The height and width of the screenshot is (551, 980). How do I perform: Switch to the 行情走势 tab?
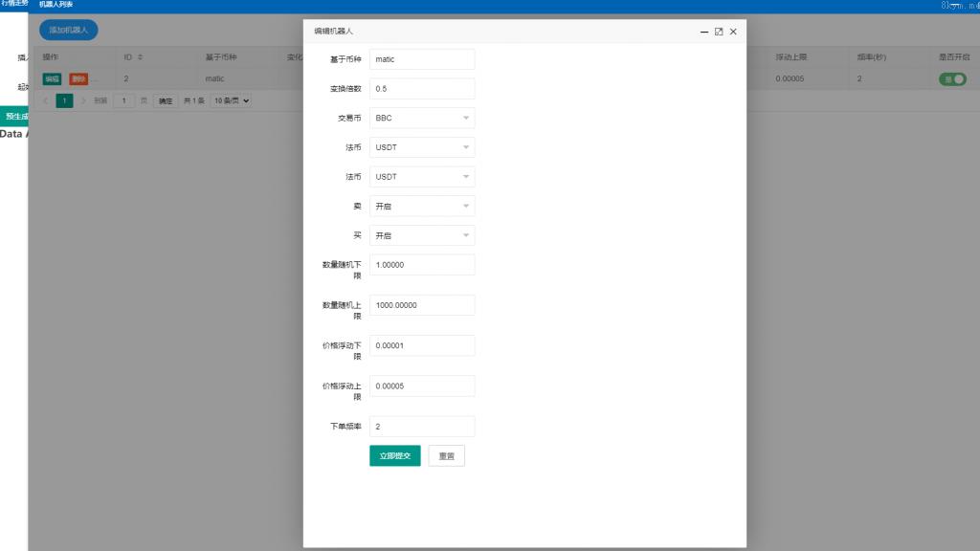coord(14,5)
